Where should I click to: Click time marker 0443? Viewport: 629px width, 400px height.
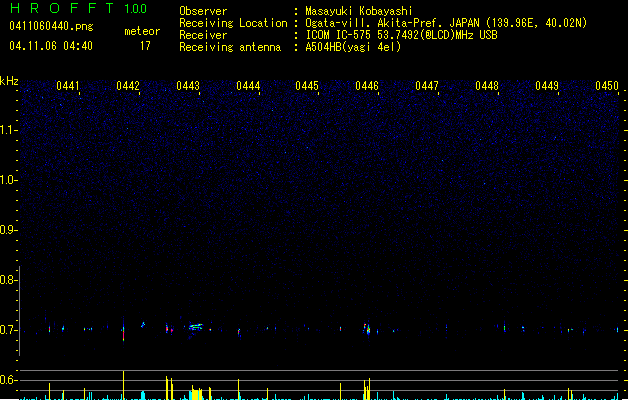[188, 86]
